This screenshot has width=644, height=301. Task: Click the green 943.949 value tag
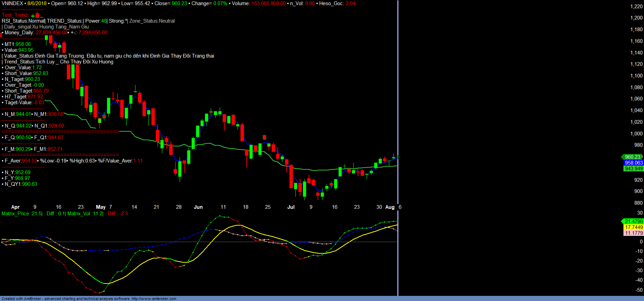[633, 169]
